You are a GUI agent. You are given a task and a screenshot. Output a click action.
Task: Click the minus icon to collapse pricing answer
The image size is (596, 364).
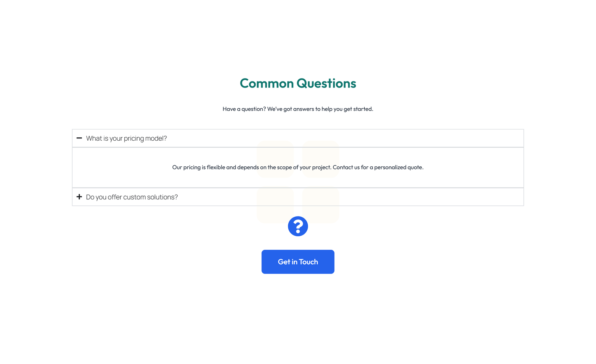79,138
